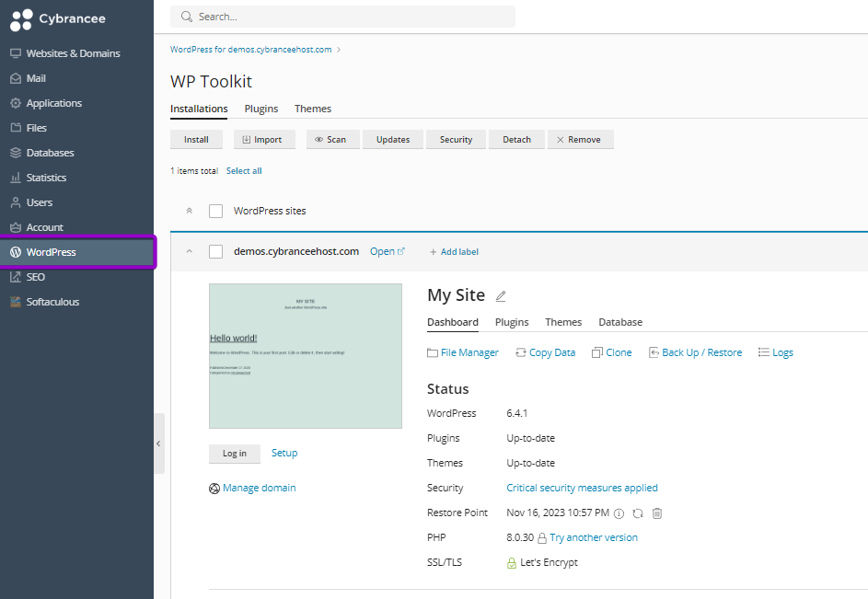This screenshot has width=868, height=599.
Task: Click WordPress version 6.4.1 text
Action: [517, 413]
